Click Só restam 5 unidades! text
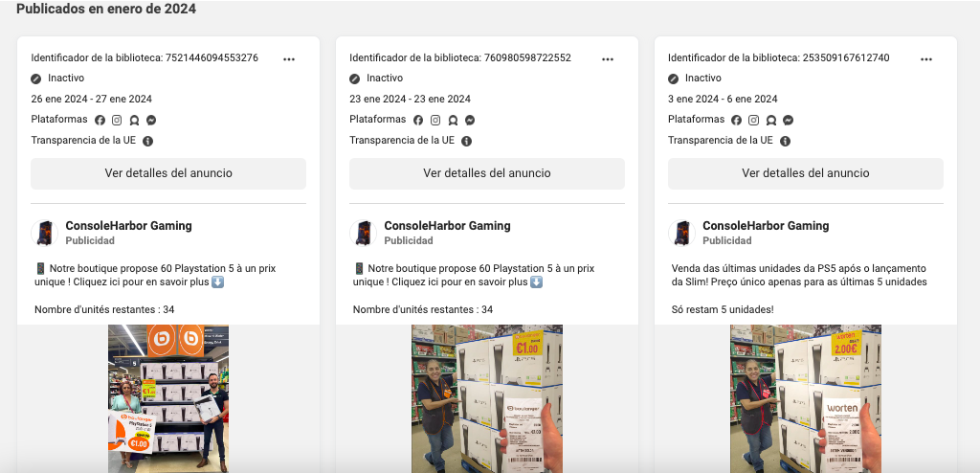This screenshot has height=473, width=980. click(x=723, y=309)
